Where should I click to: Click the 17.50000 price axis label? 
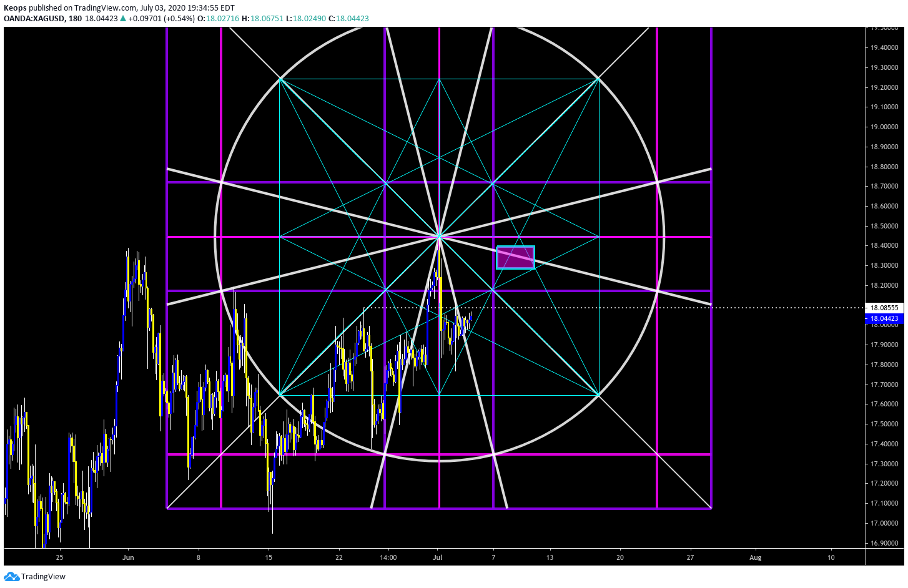coord(885,424)
